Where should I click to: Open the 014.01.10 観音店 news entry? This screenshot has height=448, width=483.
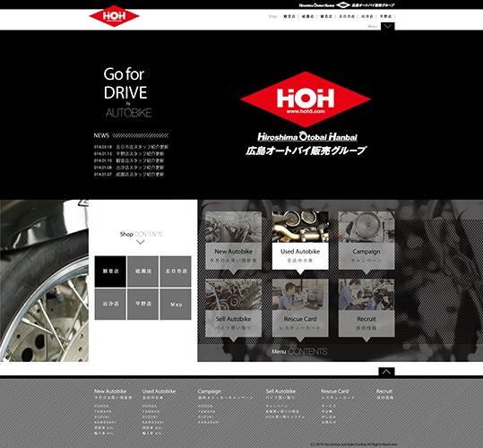pos(129,160)
